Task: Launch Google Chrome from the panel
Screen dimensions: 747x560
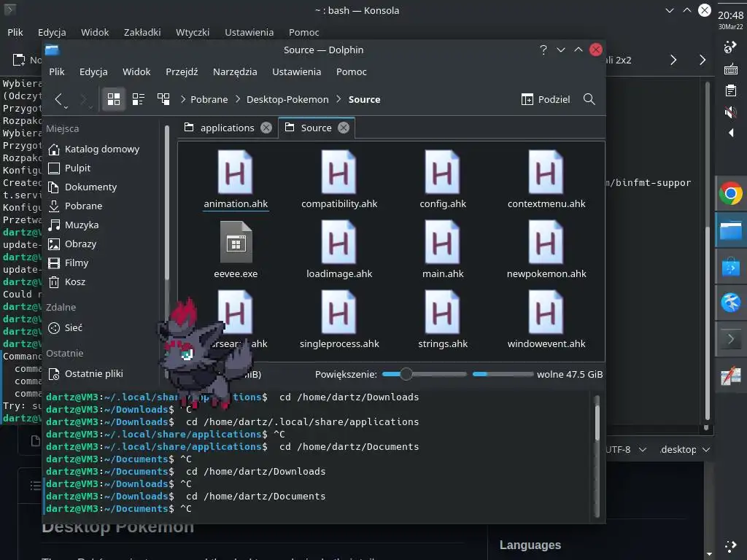Action: [730, 194]
